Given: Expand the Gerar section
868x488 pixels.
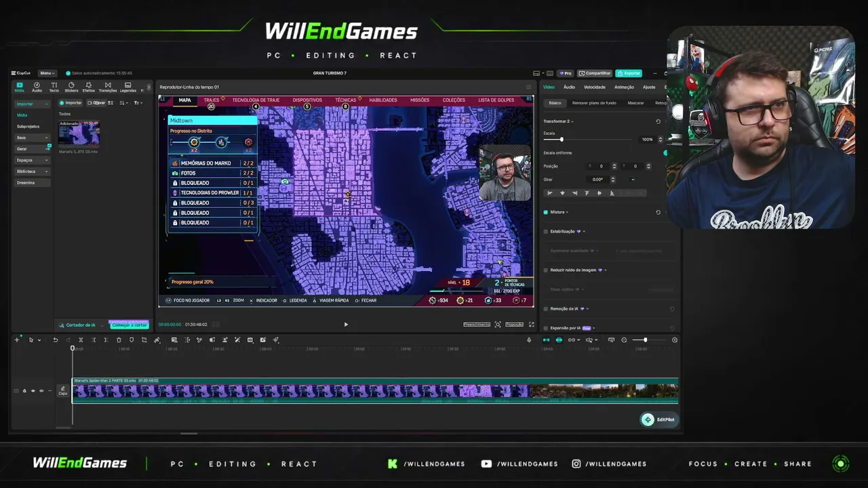Looking at the screenshot, I should pyautogui.click(x=33, y=148).
